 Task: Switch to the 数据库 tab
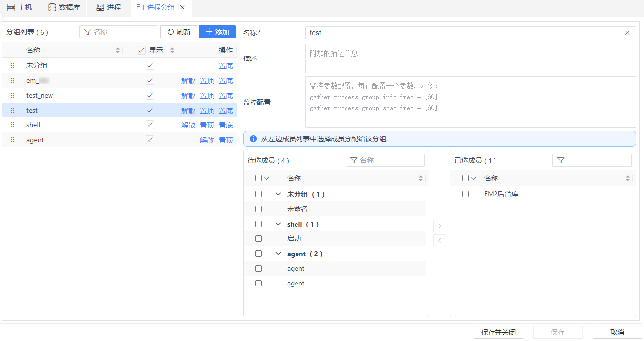(x=64, y=7)
